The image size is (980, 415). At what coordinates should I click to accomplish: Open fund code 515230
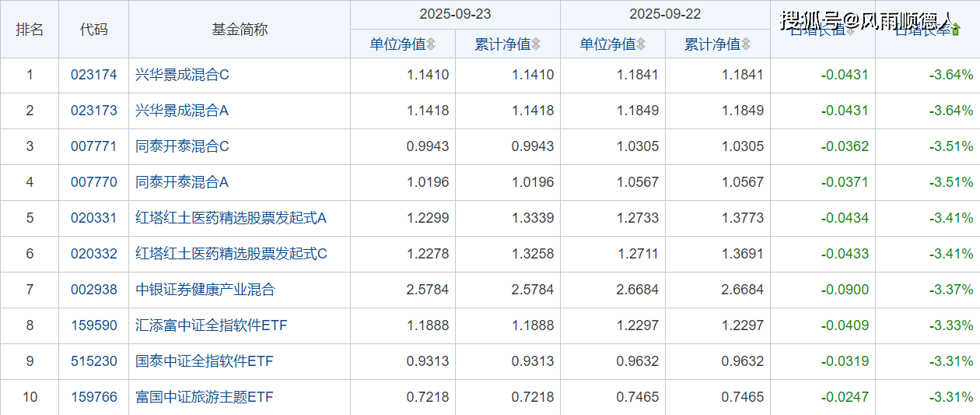click(94, 361)
